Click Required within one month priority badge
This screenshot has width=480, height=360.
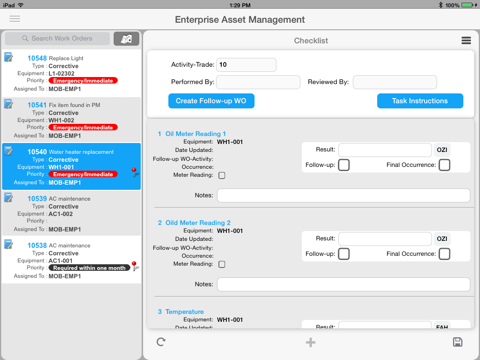[89, 268]
